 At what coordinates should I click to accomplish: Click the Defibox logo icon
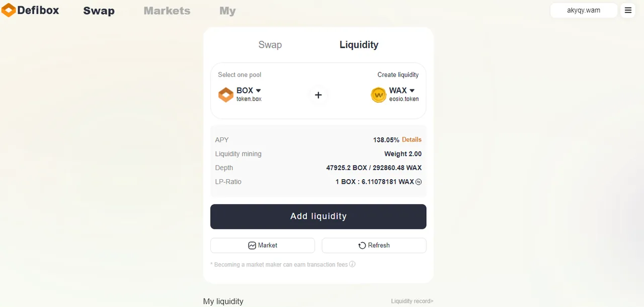pos(9,10)
